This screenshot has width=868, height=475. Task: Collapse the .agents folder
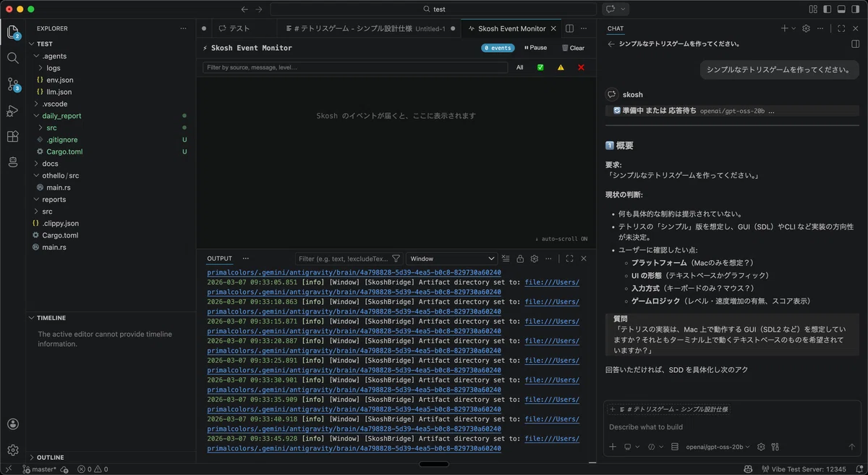(x=37, y=56)
